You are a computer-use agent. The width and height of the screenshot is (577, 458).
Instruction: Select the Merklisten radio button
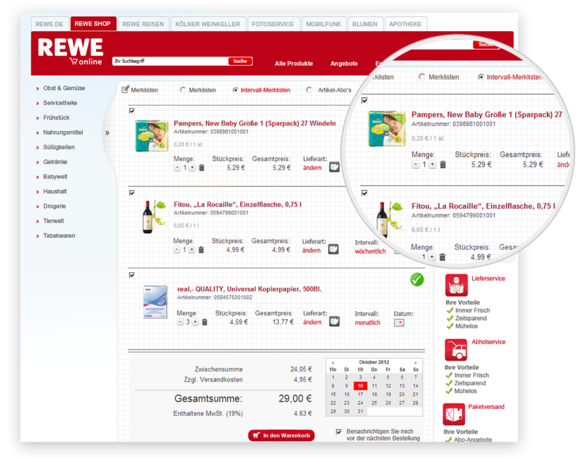click(183, 90)
